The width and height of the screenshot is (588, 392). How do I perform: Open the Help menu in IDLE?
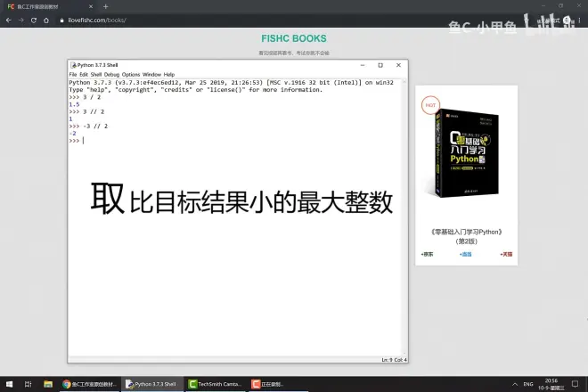coord(169,74)
